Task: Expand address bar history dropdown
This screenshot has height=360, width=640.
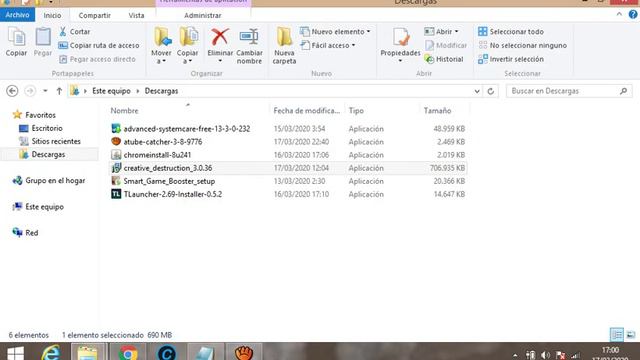Action: pyautogui.click(x=477, y=91)
